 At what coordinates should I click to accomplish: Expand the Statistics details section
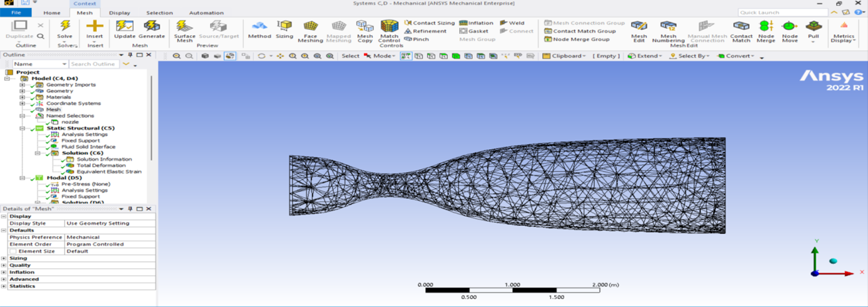[4, 286]
